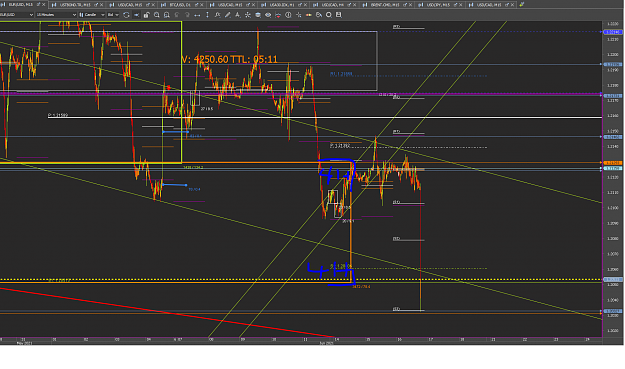Click the P: 1.21589 pivot level label

pyautogui.click(x=58, y=115)
